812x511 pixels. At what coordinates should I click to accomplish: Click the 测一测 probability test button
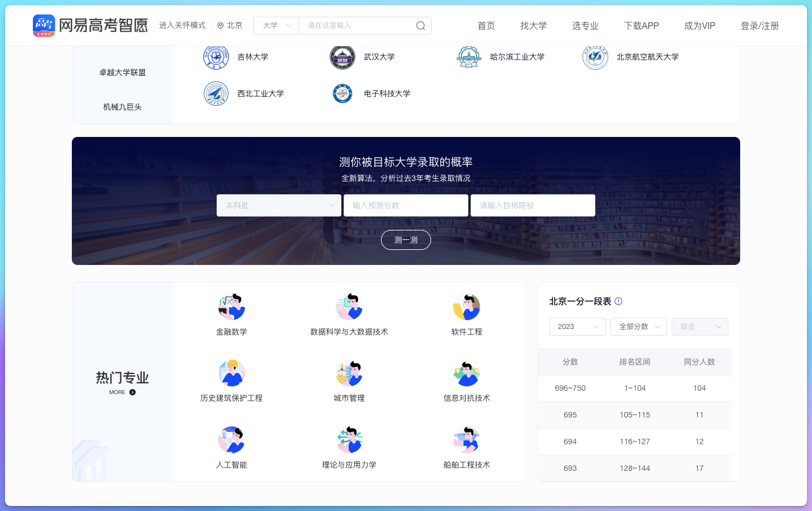click(405, 239)
